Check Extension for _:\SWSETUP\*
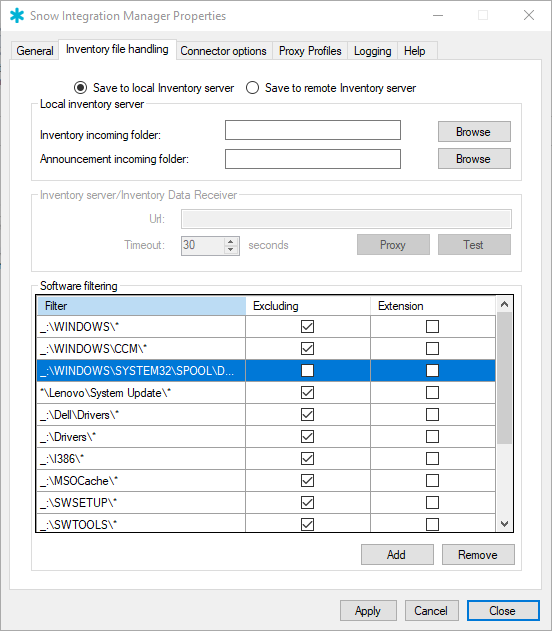The width and height of the screenshot is (552, 631). pyautogui.click(x=433, y=503)
